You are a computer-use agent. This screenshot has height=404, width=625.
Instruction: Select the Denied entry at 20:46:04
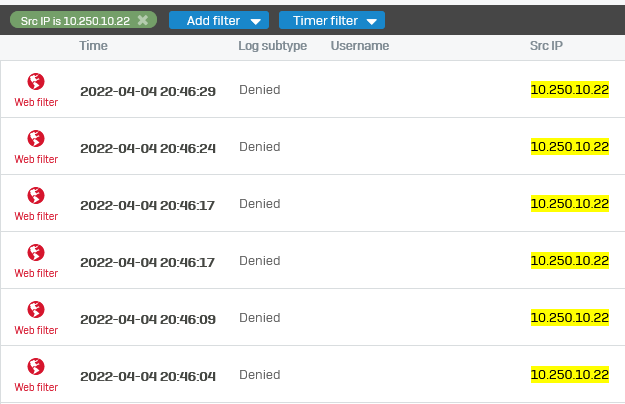pos(260,375)
